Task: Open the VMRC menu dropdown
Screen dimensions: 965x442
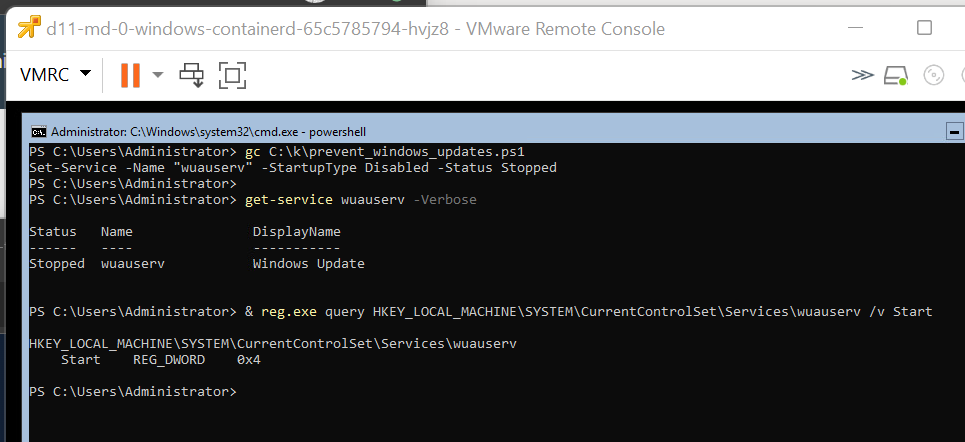Action: point(55,74)
